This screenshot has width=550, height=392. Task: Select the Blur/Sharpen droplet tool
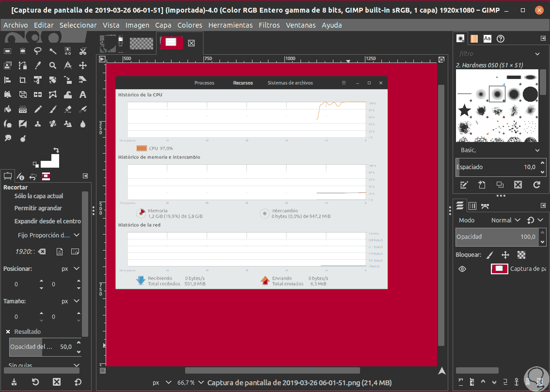tap(83, 124)
